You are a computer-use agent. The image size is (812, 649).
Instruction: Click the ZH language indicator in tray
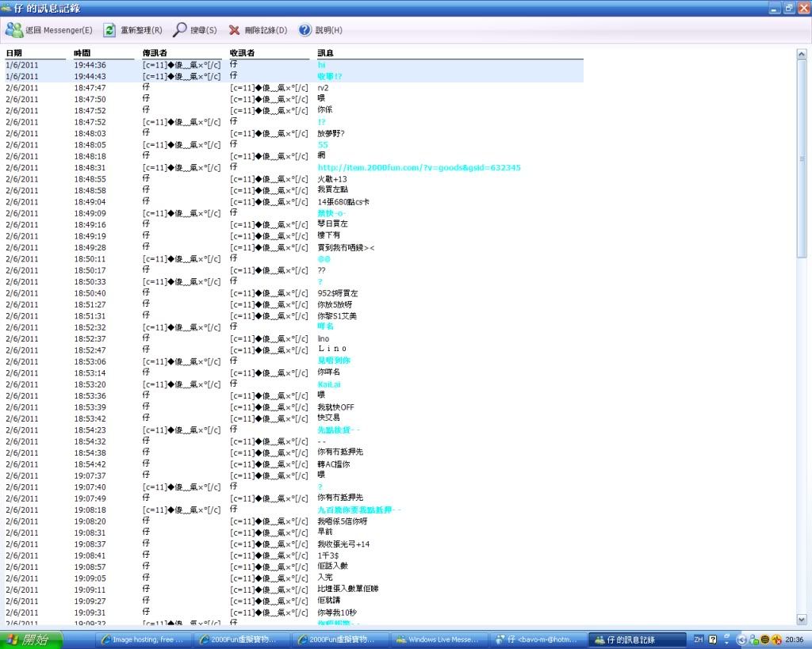point(699,639)
